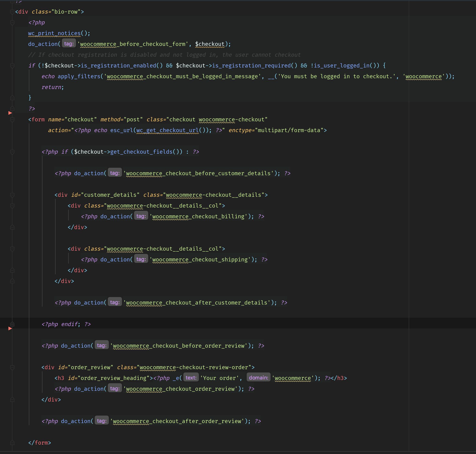Place cursor on the return statement
The image size is (476, 454).
(51, 87)
